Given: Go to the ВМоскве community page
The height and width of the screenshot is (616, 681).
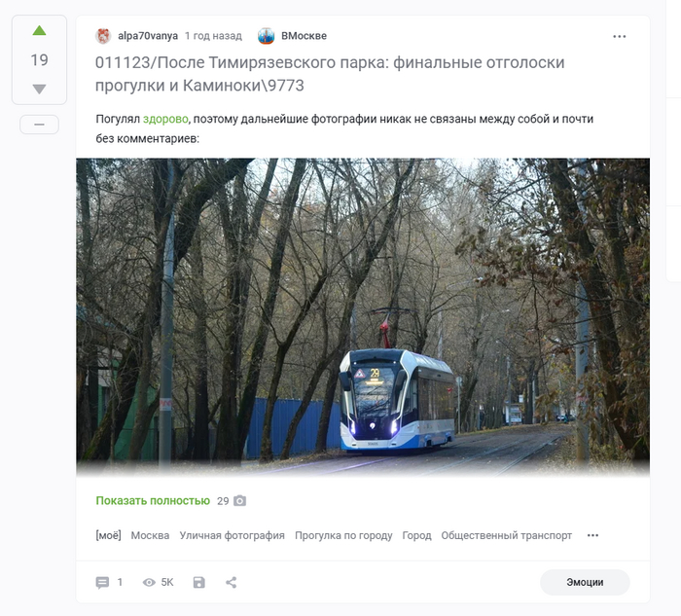Looking at the screenshot, I should pos(304,36).
